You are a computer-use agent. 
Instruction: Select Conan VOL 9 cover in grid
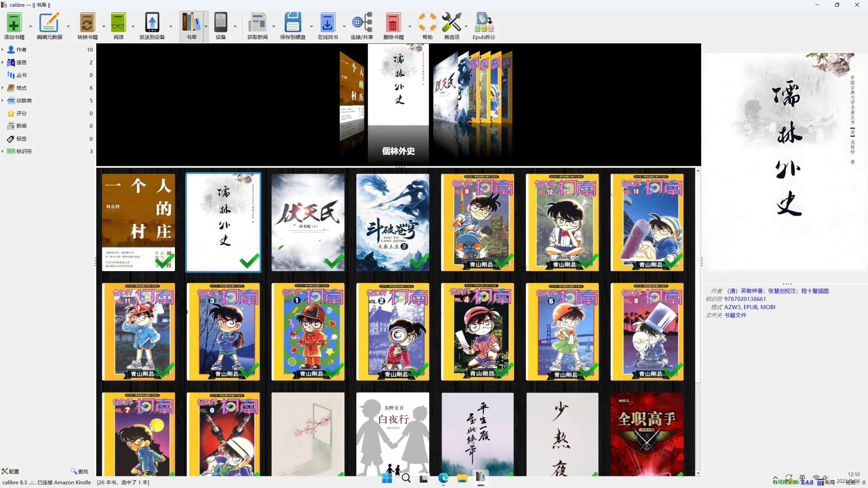[477, 222]
